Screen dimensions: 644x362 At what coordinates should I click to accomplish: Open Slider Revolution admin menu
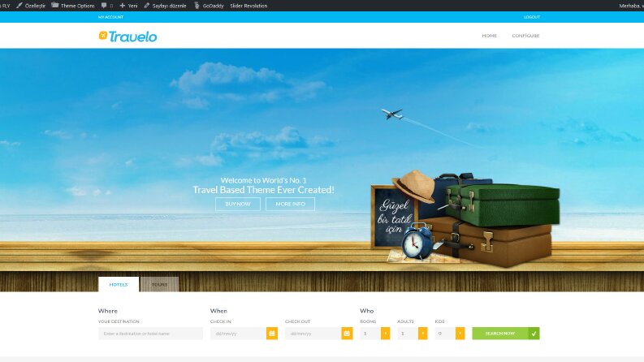(249, 6)
